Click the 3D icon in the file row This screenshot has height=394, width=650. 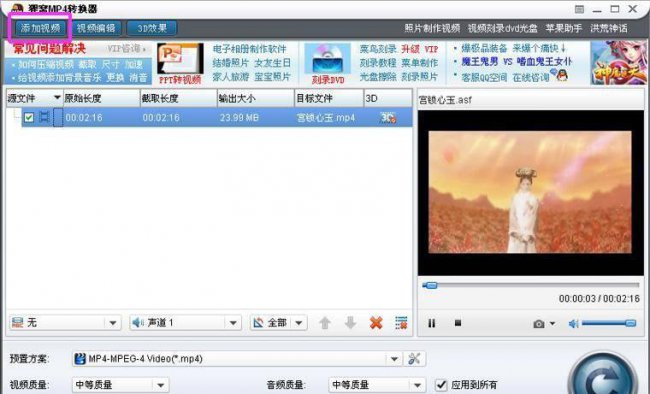(388, 118)
